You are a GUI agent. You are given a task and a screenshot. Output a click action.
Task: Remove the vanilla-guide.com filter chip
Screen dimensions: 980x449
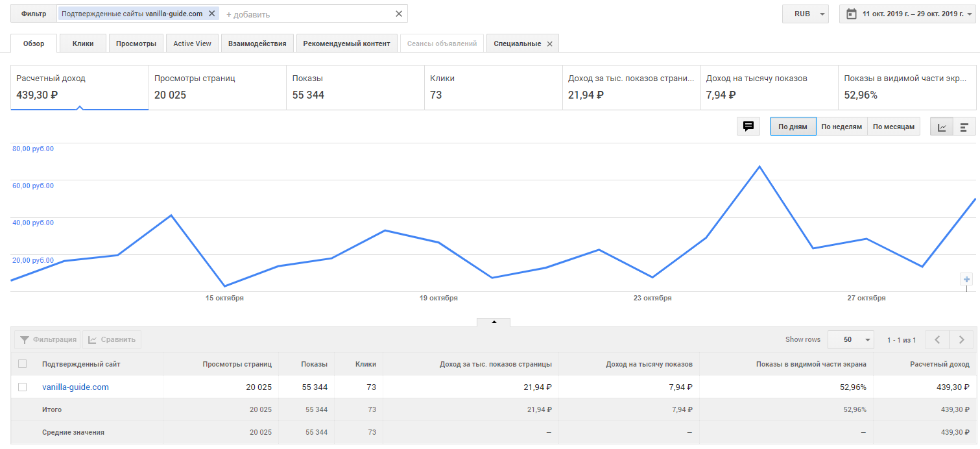tap(211, 14)
